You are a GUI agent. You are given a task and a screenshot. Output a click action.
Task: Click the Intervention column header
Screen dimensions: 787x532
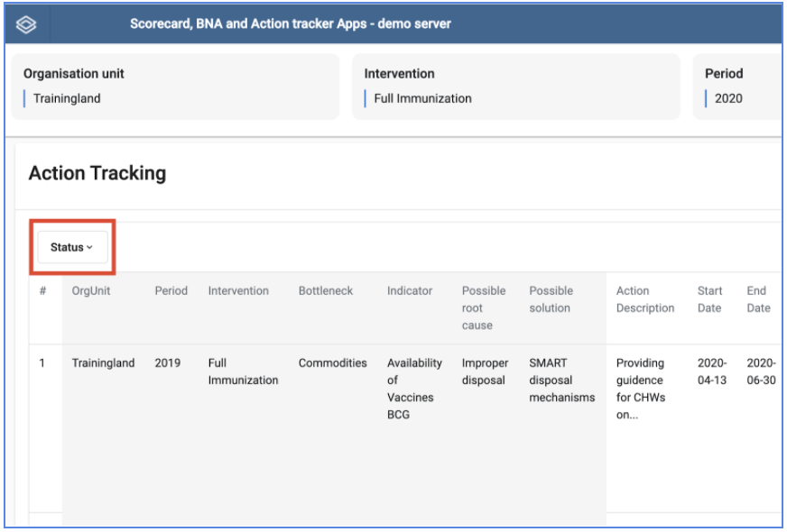[x=238, y=291]
